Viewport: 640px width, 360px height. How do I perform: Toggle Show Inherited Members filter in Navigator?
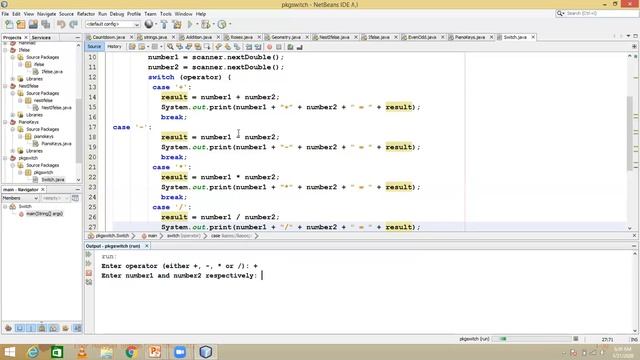8,328
